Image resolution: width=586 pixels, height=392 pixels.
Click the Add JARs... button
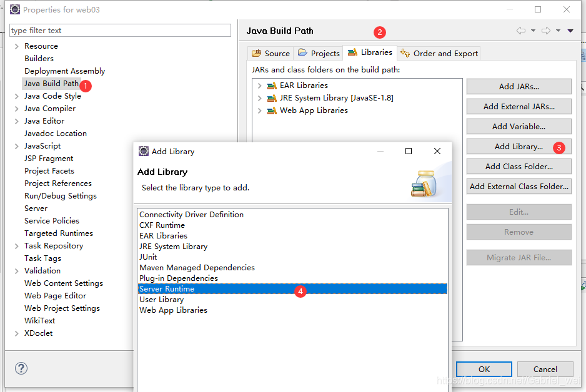click(519, 87)
